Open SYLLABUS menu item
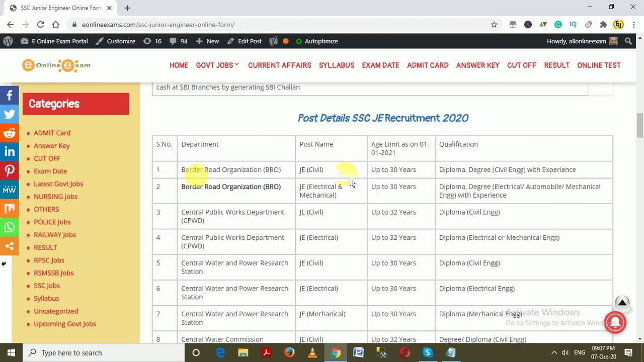Viewport: 644px width, 362px height. (x=337, y=65)
